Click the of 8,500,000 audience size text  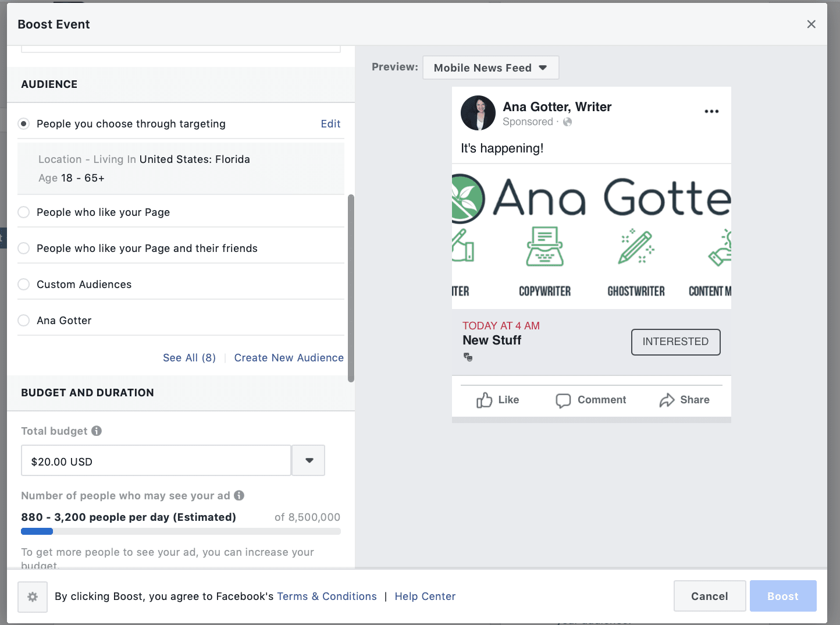pyautogui.click(x=307, y=517)
